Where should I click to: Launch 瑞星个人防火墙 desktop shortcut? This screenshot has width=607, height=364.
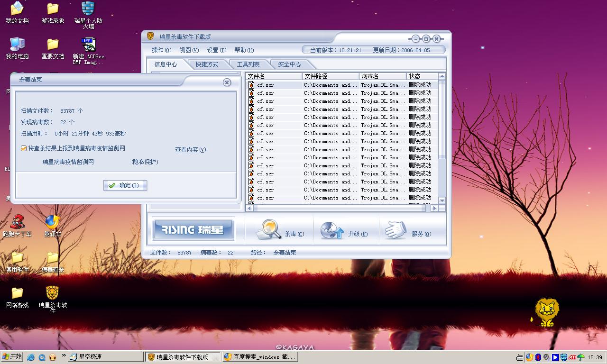(x=88, y=15)
